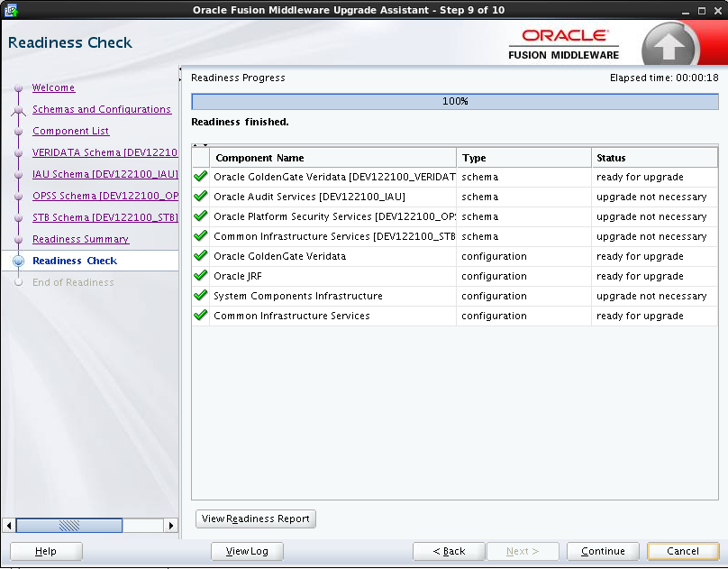Viewport: 728px width, 569px height.
Task: Click the Oracle Fusion Middleware logo
Action: point(563,44)
